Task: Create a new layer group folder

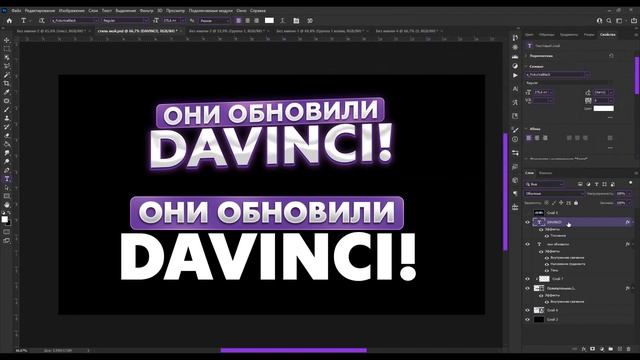Action: 611,349
